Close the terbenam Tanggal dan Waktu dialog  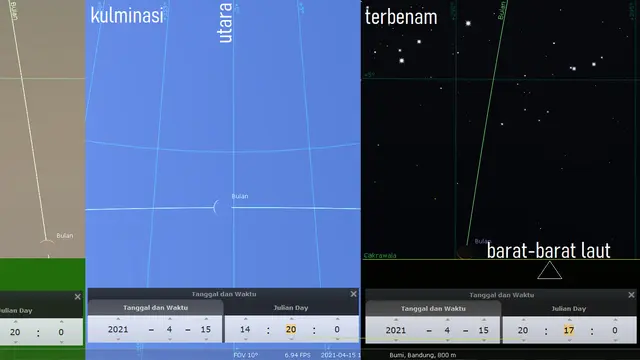pos(631,295)
